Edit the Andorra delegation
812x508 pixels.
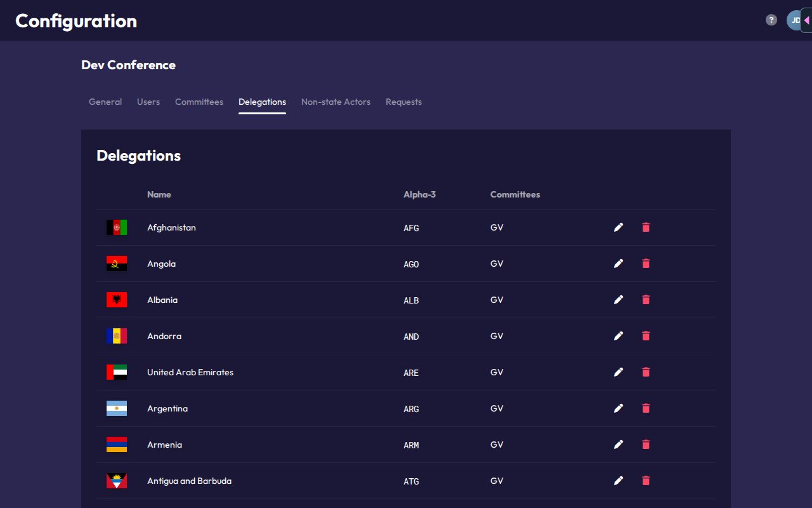click(619, 336)
